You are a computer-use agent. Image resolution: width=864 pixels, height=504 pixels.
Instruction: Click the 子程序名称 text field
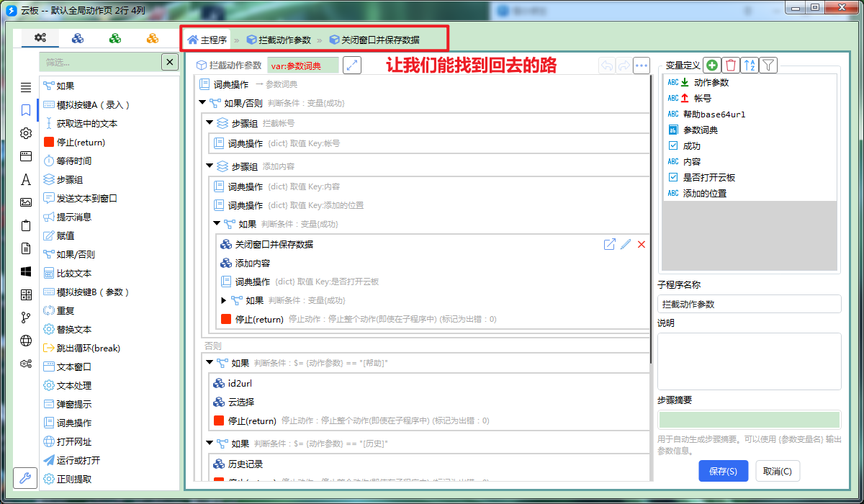750,304
